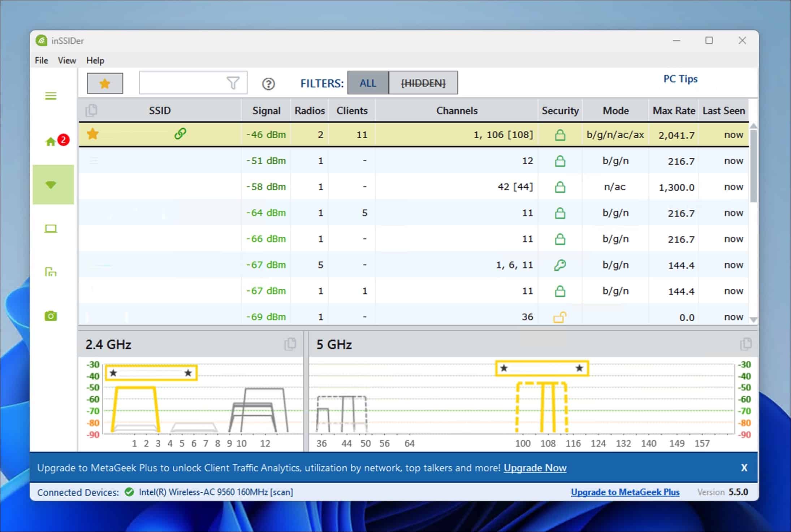Show hidden networks with HIDDEN filter
This screenshot has width=791, height=532.
click(x=423, y=83)
